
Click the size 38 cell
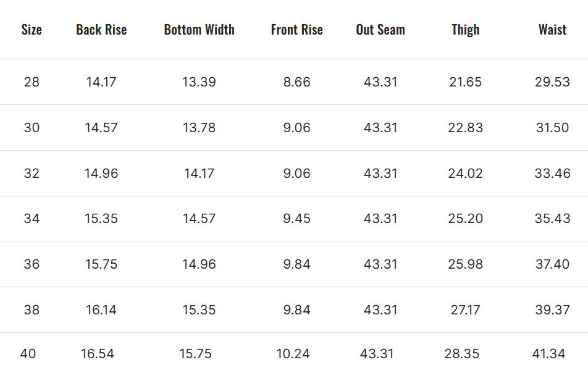click(31, 310)
